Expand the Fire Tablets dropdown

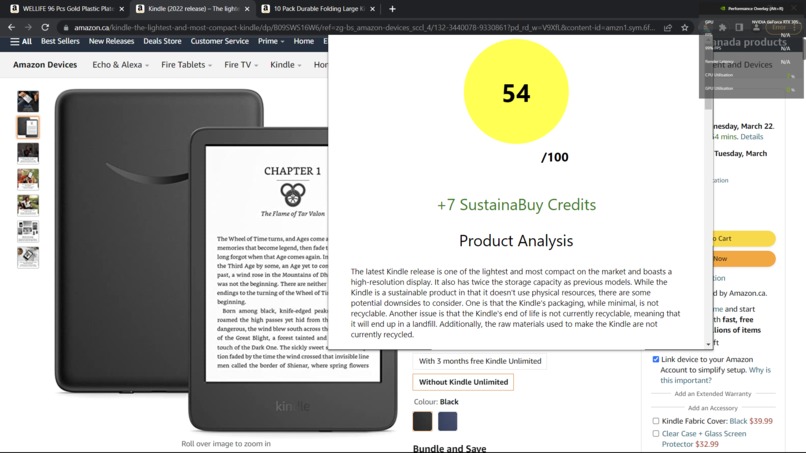pos(186,65)
